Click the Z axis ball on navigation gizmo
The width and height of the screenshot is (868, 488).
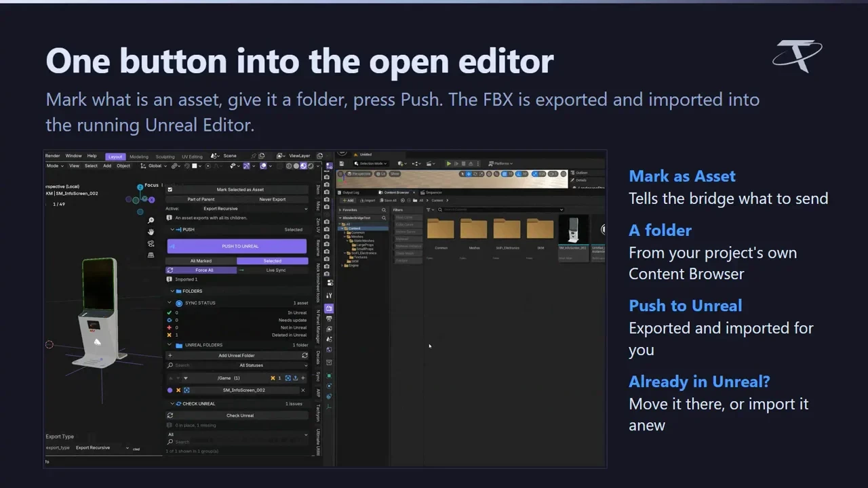140,186
